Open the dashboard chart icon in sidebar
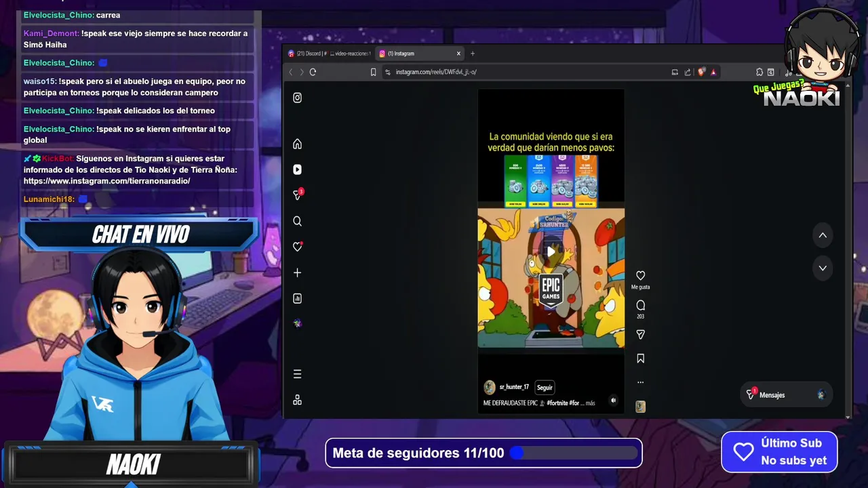The width and height of the screenshot is (868, 488). coord(297,298)
